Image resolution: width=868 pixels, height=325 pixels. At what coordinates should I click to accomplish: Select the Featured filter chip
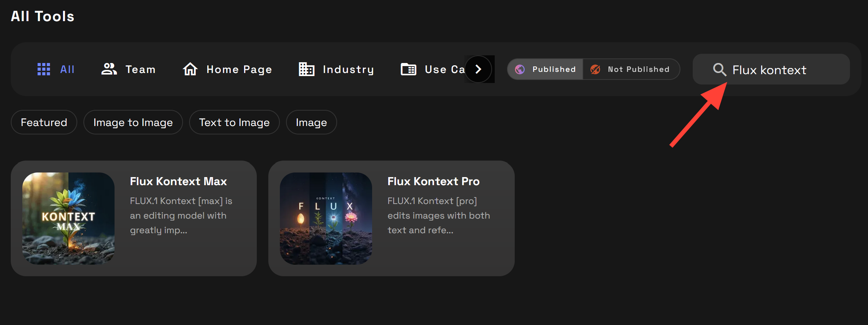pyautogui.click(x=44, y=122)
